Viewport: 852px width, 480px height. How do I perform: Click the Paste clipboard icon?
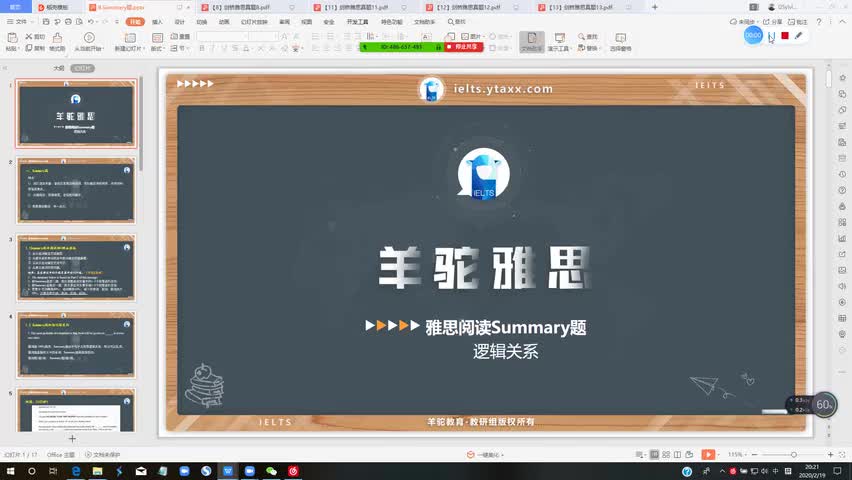click(12, 38)
